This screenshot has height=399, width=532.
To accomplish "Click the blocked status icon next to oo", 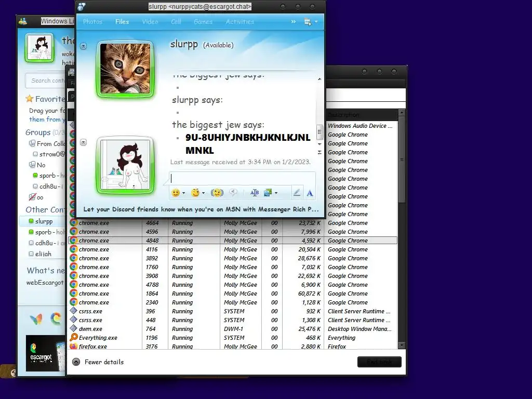I will coord(32,197).
